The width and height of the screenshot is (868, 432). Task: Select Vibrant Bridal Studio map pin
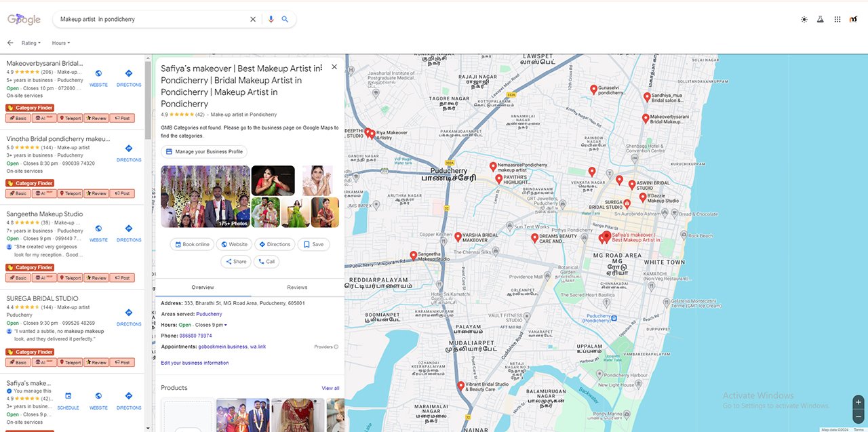click(461, 386)
